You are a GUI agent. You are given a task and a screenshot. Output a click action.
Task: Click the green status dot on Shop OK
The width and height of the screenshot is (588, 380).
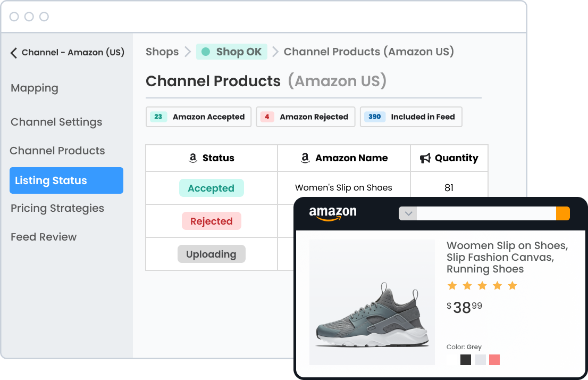(x=205, y=52)
